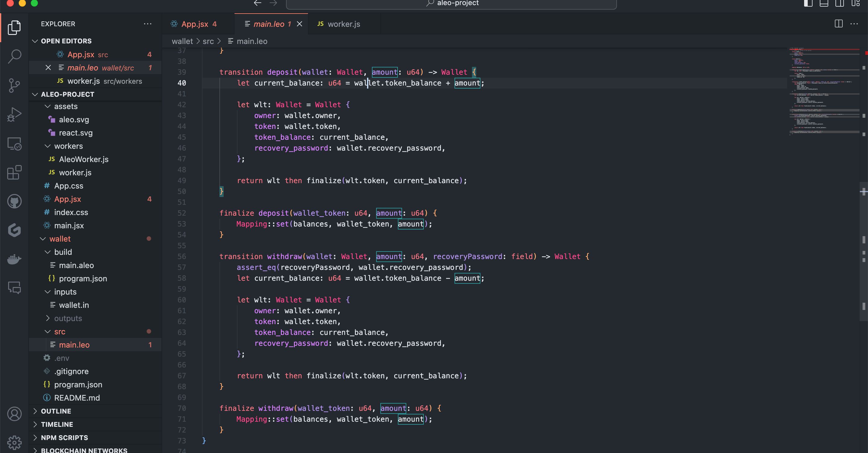Open wallet.in file
Image resolution: width=868 pixels, height=453 pixels.
point(95,305)
